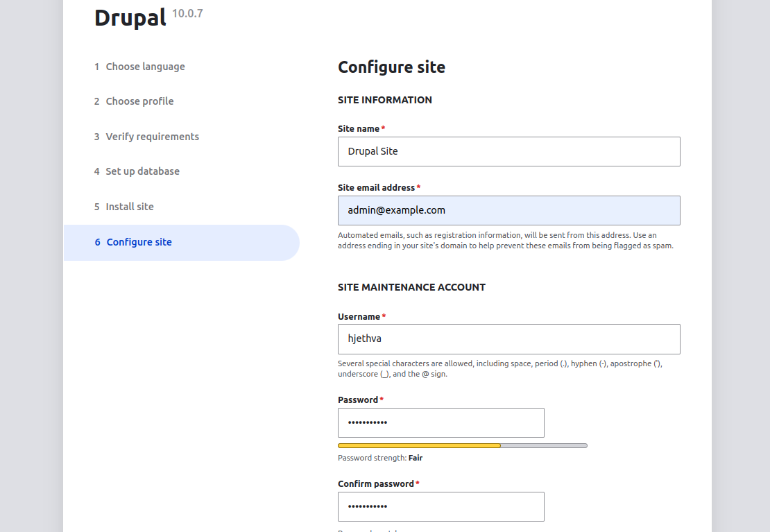Click the Set up database step
This screenshot has height=532, width=770.
coord(142,171)
